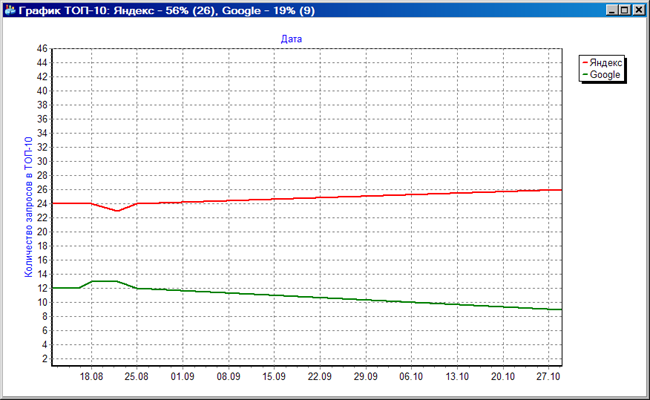Click the green Google legend color marker
This screenshot has width=650, height=400.
[x=585, y=75]
